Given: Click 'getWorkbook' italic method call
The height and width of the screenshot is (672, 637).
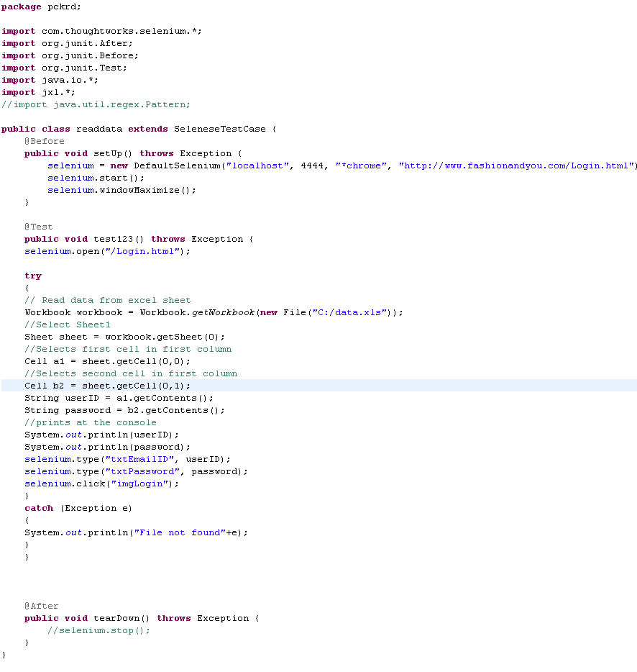Looking at the screenshot, I should pos(223,312).
